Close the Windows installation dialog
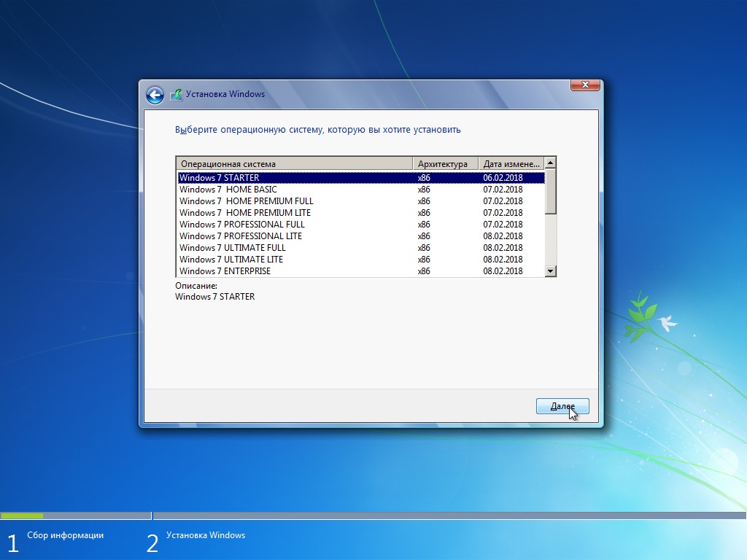Screen dimensions: 747x560 pos(585,85)
